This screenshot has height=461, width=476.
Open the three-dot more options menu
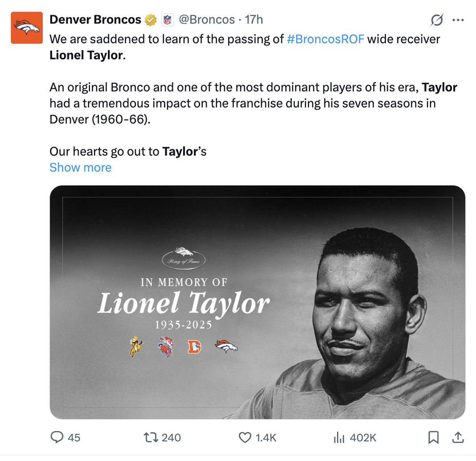(x=458, y=20)
